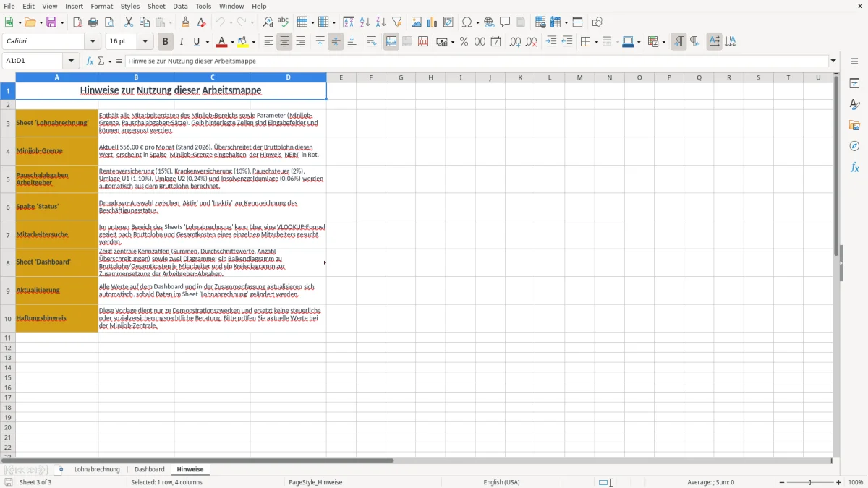Image resolution: width=868 pixels, height=488 pixels.
Task: Select row header 5
Action: click(x=8, y=179)
